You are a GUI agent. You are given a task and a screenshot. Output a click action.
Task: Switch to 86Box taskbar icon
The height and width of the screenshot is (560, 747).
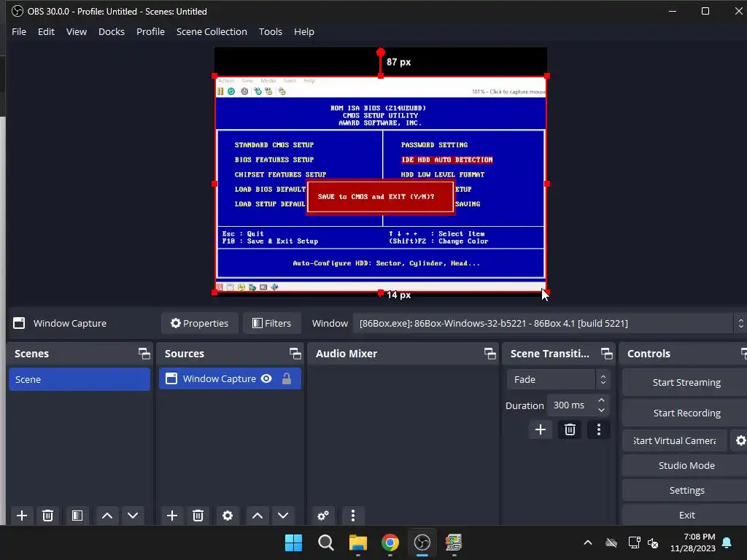[454, 542]
